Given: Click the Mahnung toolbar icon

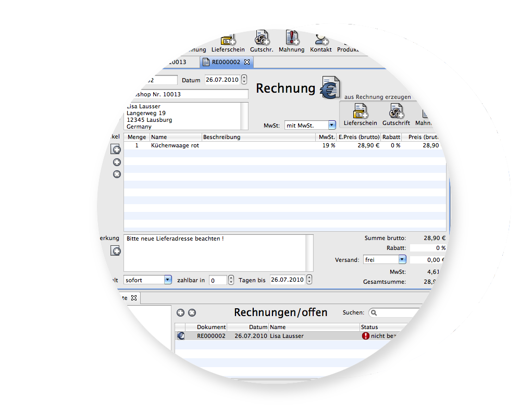Looking at the screenshot, I should point(292,40).
